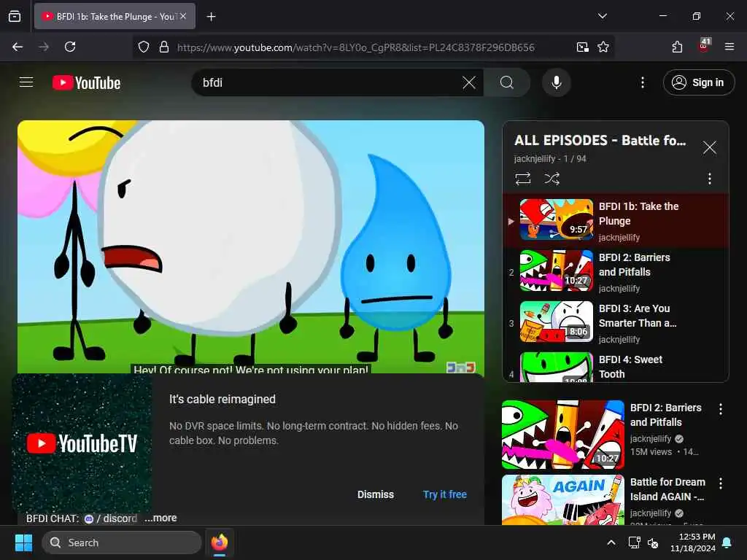Go to the YouTube home logo
The height and width of the screenshot is (560, 747).
point(87,83)
